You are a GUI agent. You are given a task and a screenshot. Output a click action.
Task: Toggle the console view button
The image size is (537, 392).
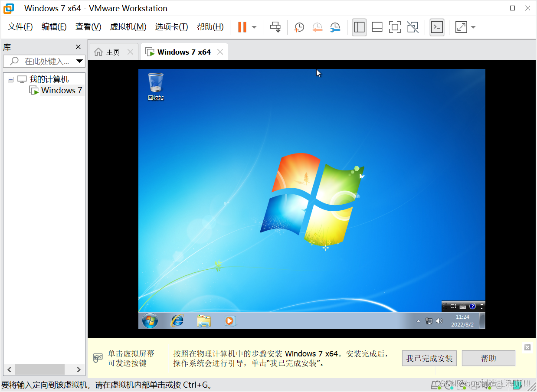pyautogui.click(x=437, y=27)
